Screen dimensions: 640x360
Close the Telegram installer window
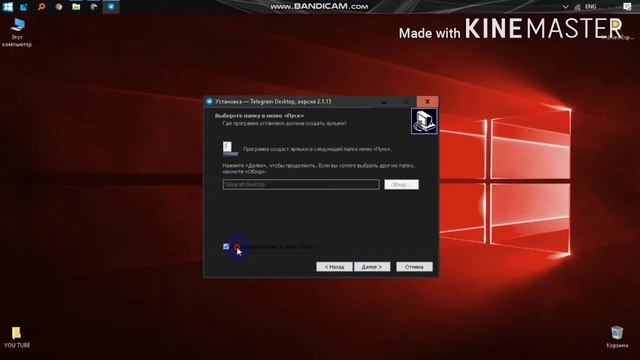pos(427,102)
